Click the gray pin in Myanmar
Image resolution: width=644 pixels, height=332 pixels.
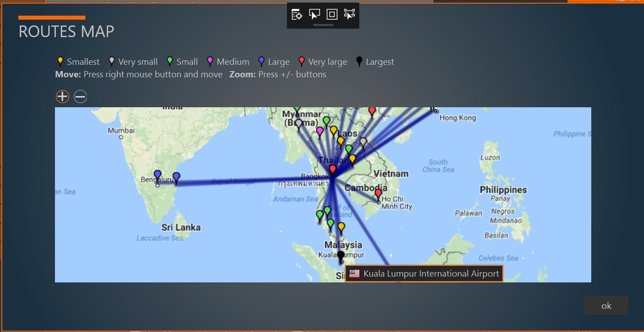(299, 123)
